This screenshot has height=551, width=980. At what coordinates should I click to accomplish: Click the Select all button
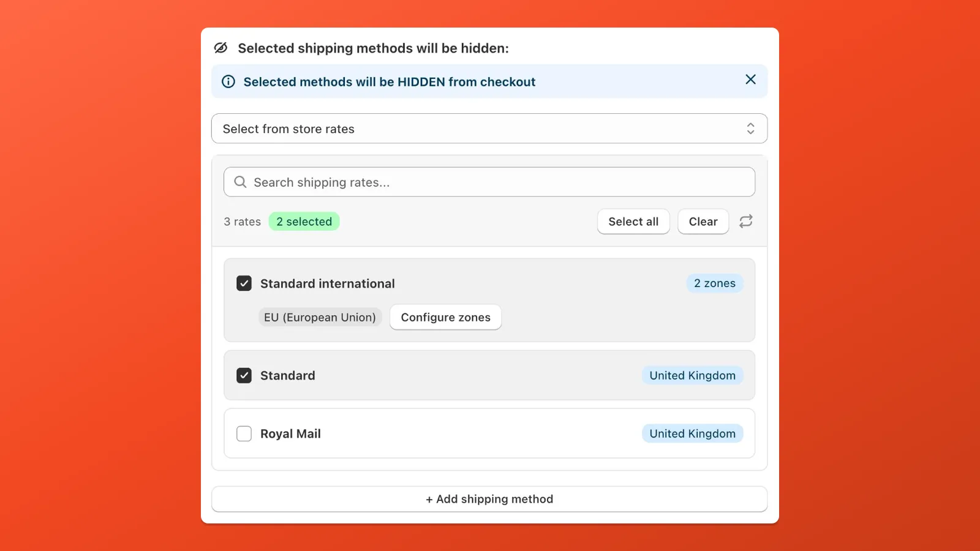(x=633, y=221)
